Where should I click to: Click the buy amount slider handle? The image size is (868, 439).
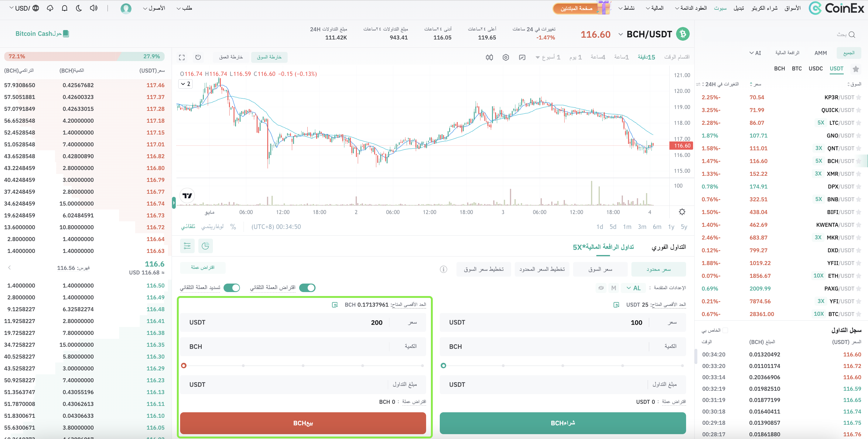point(443,366)
